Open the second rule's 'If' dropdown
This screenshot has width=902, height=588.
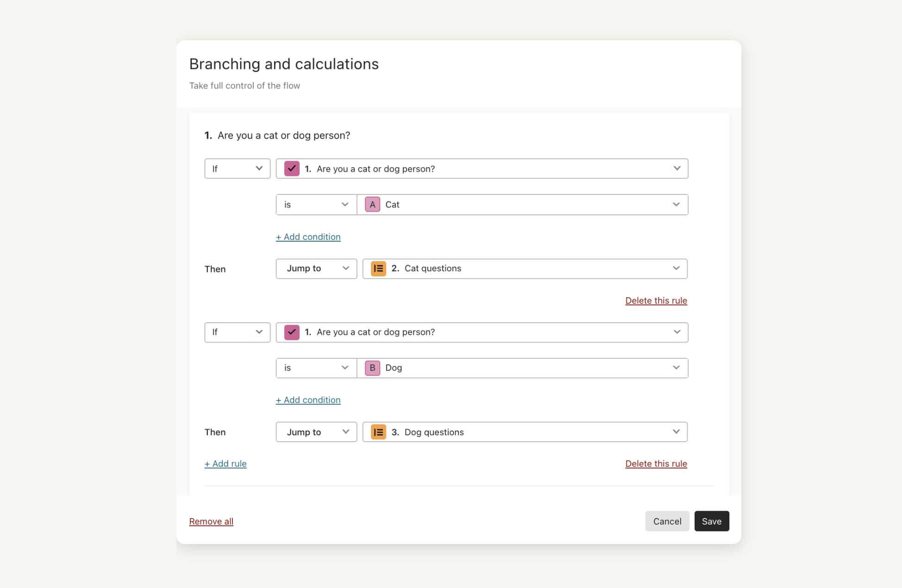(x=237, y=332)
